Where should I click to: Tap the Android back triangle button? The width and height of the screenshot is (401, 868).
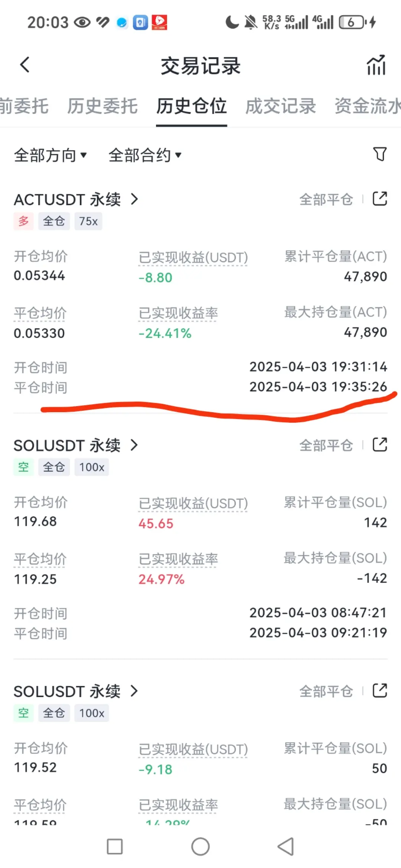[286, 846]
